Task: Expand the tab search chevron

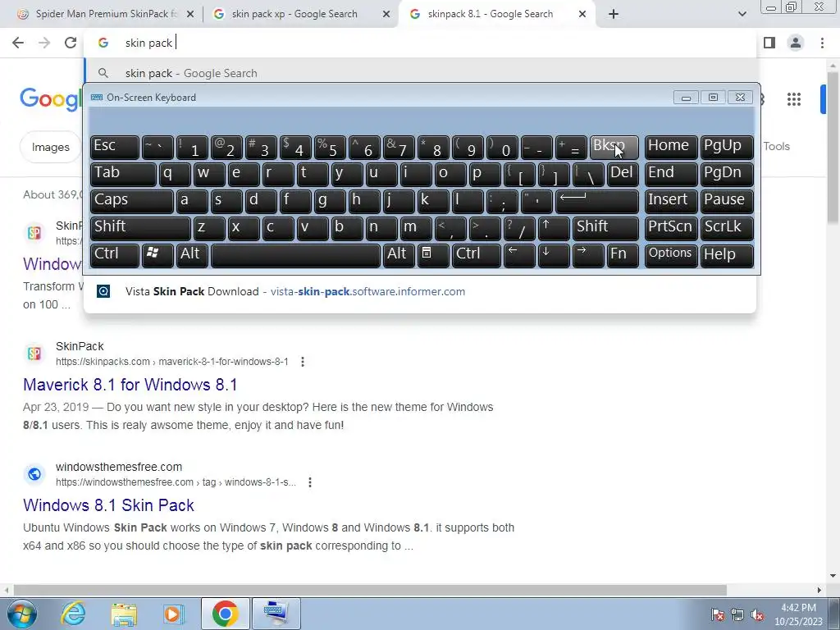Action: [742, 14]
